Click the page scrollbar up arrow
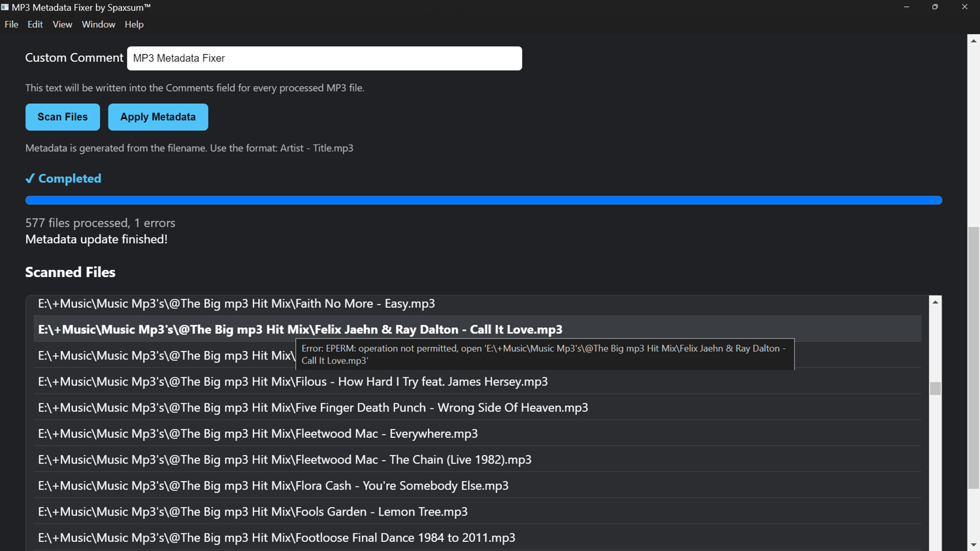This screenshot has height=551, width=980. [973, 41]
